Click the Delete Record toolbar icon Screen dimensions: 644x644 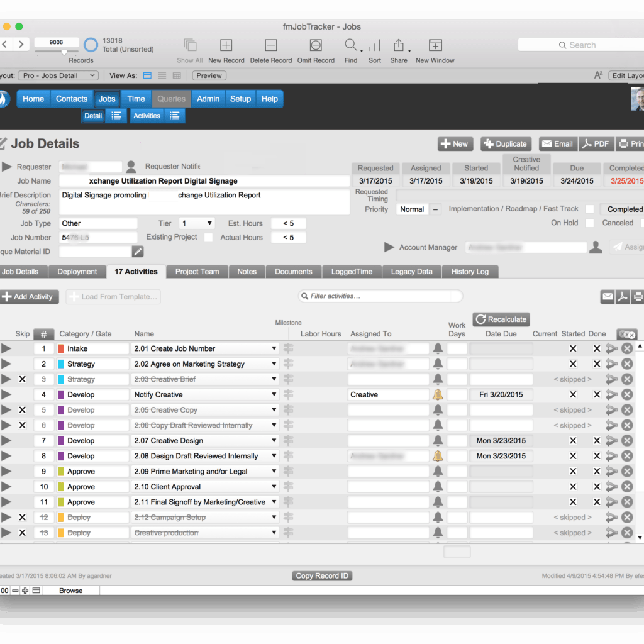(271, 45)
